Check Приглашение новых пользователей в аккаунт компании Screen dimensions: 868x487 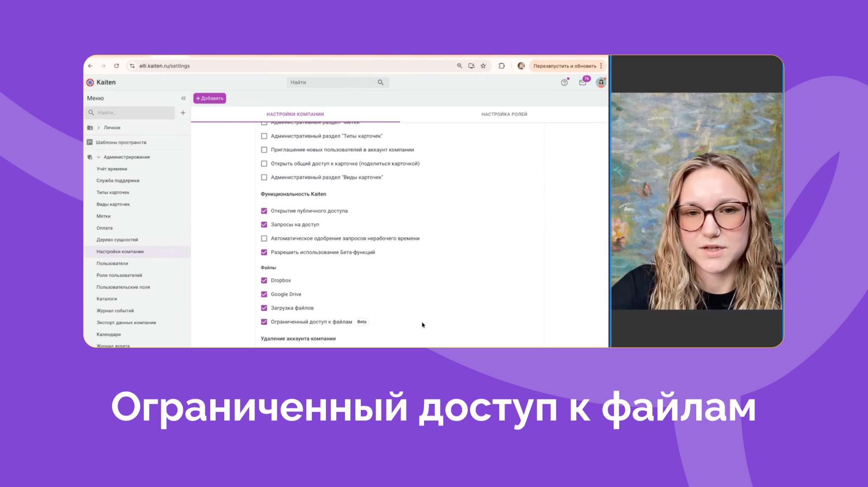264,150
